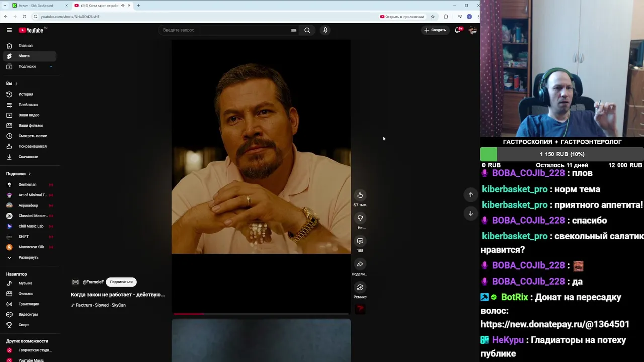Open Подписки in the sidebar

(29, 67)
